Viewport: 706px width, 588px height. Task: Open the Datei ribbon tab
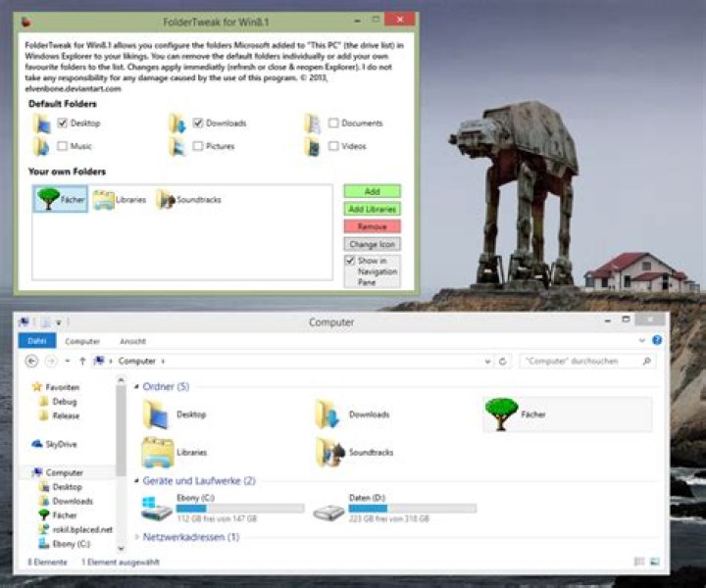coord(37,341)
